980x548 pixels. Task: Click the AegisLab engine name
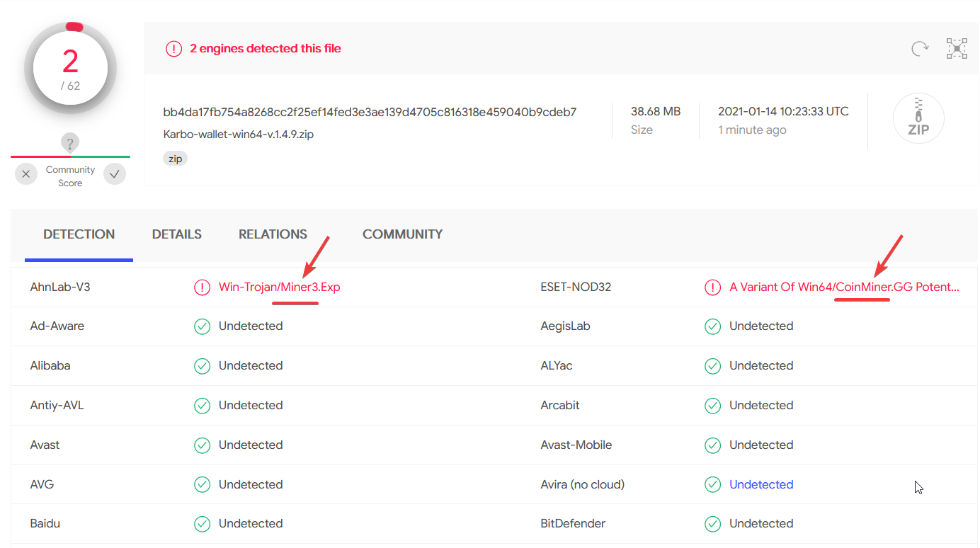pos(565,326)
